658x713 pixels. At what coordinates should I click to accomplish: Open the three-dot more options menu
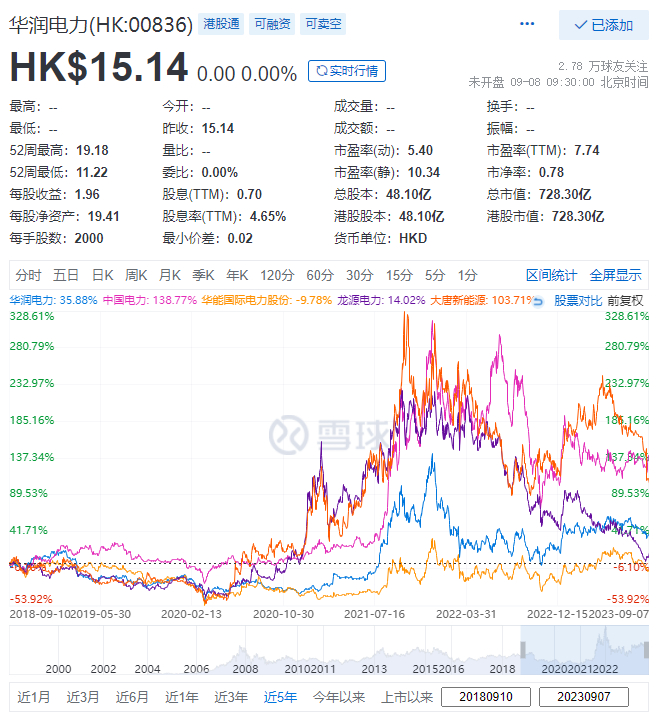(527, 24)
